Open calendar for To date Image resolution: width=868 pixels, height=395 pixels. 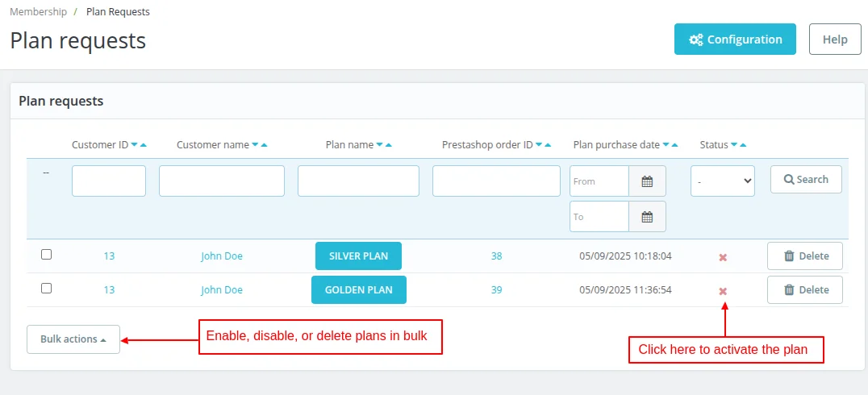coord(647,216)
